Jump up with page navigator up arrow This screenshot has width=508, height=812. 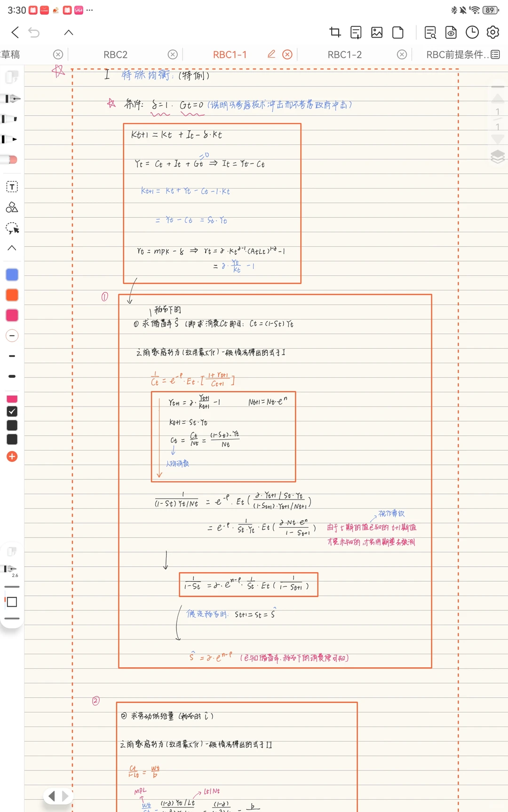click(498, 98)
